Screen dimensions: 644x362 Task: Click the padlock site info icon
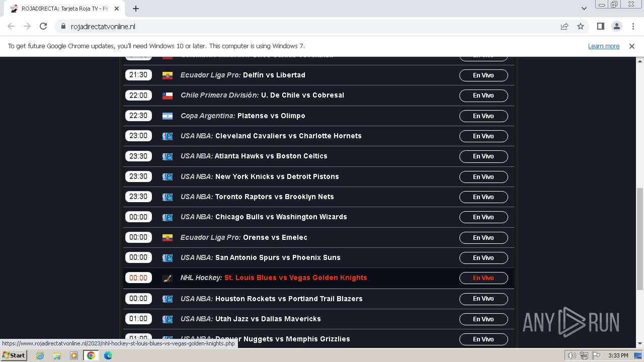63,27
